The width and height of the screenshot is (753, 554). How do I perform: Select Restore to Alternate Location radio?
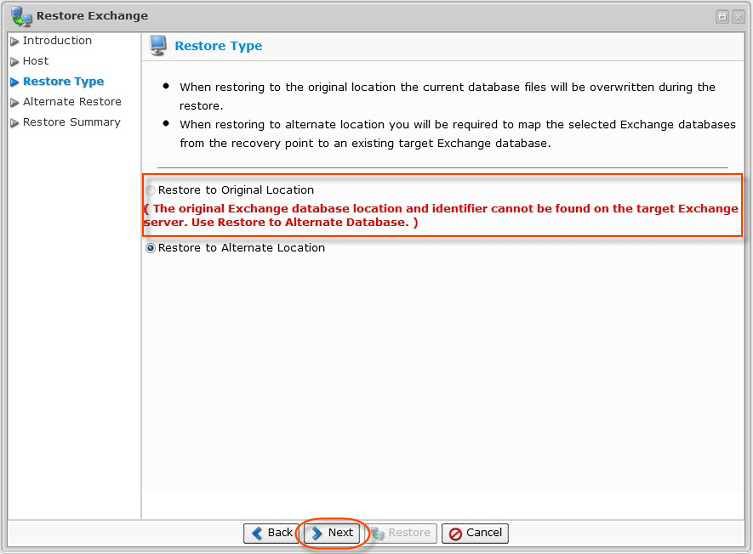[x=151, y=248]
